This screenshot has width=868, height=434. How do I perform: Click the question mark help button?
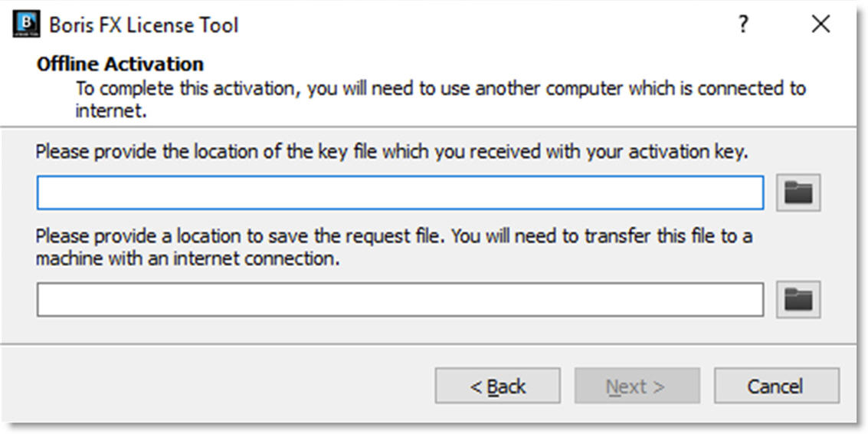click(x=744, y=25)
